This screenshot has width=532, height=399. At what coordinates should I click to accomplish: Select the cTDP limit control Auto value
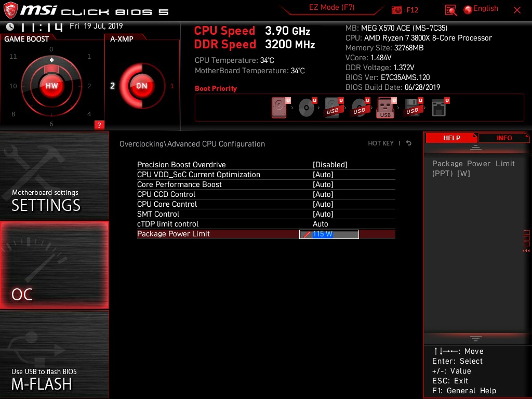point(320,224)
